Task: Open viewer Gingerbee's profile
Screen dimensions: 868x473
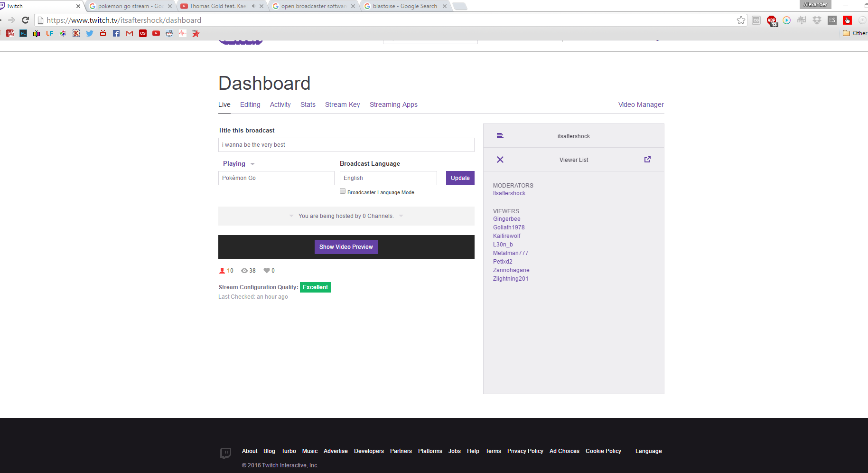Action: coord(506,219)
